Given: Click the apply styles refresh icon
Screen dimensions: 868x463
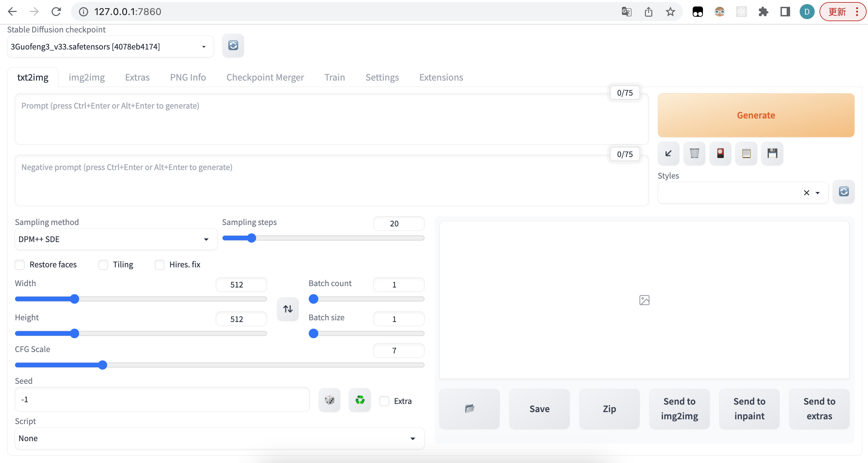Looking at the screenshot, I should pos(844,192).
